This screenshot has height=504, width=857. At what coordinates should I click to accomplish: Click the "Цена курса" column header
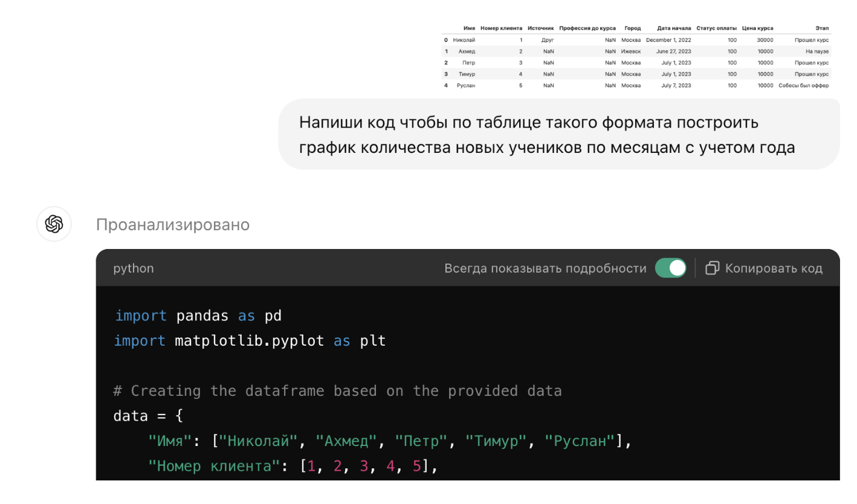[x=758, y=28]
